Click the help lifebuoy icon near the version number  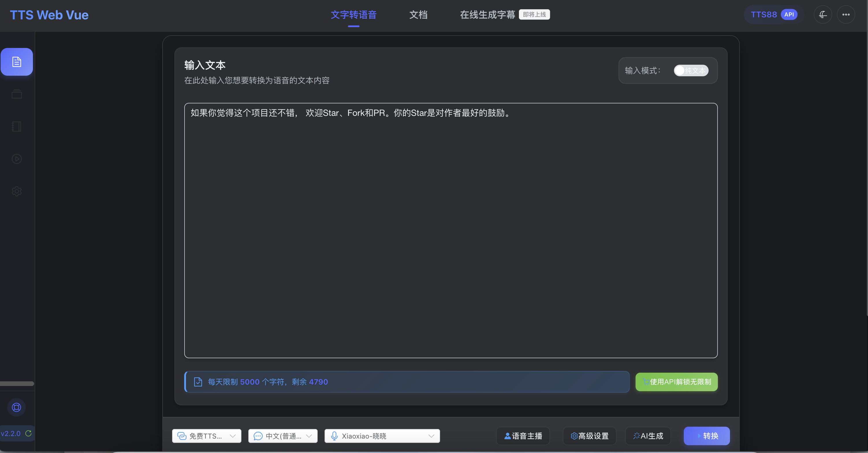16,407
